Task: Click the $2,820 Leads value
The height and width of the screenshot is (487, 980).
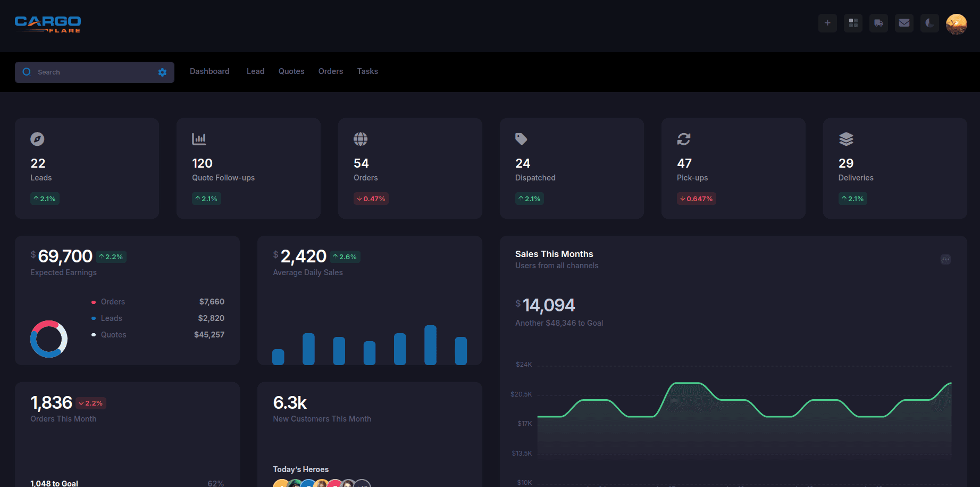Action: [211, 318]
